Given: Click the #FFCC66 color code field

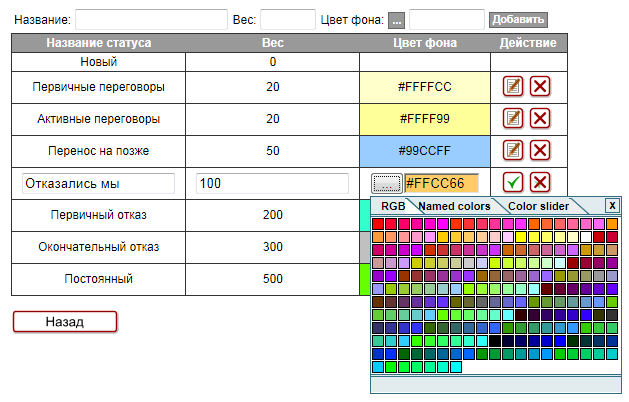Looking at the screenshot, I should [441, 183].
